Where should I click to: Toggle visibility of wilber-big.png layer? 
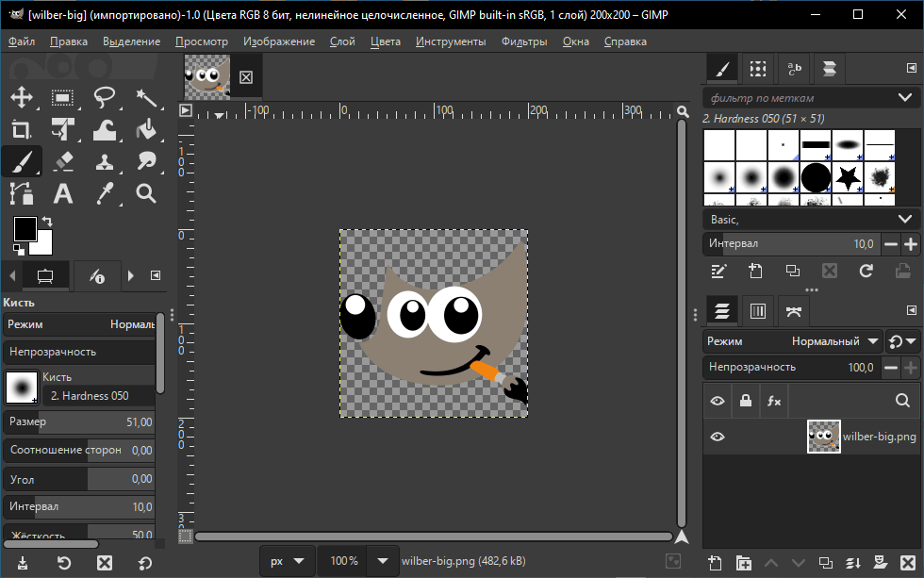pos(718,437)
